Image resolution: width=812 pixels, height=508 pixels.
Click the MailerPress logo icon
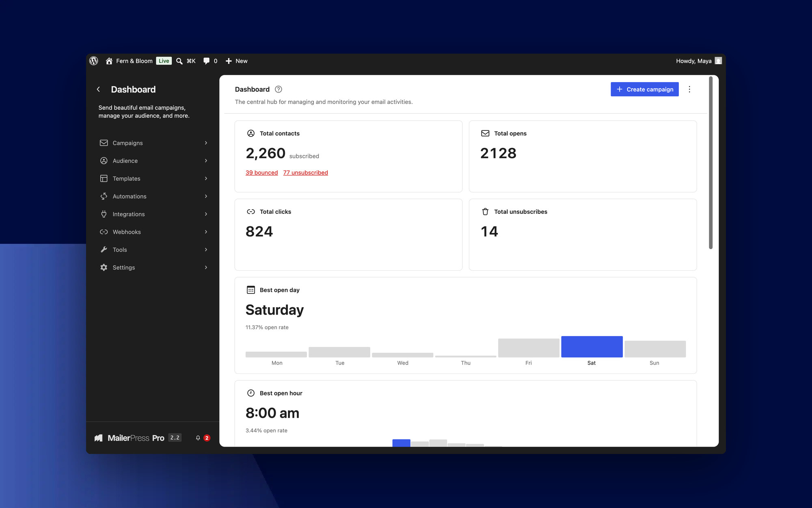pyautogui.click(x=99, y=438)
